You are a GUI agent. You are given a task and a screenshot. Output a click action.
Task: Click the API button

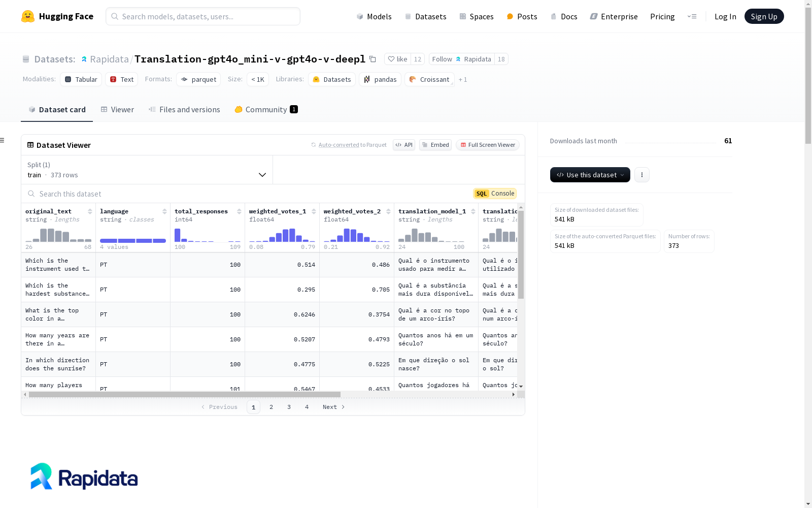click(404, 145)
